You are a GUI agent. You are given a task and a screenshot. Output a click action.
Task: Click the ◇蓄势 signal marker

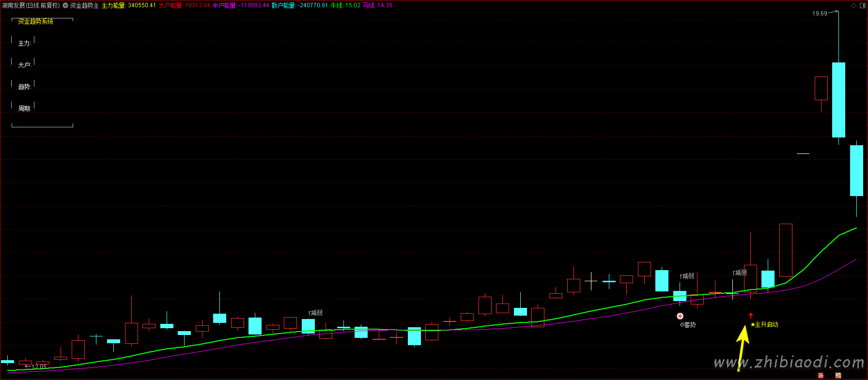(x=688, y=325)
